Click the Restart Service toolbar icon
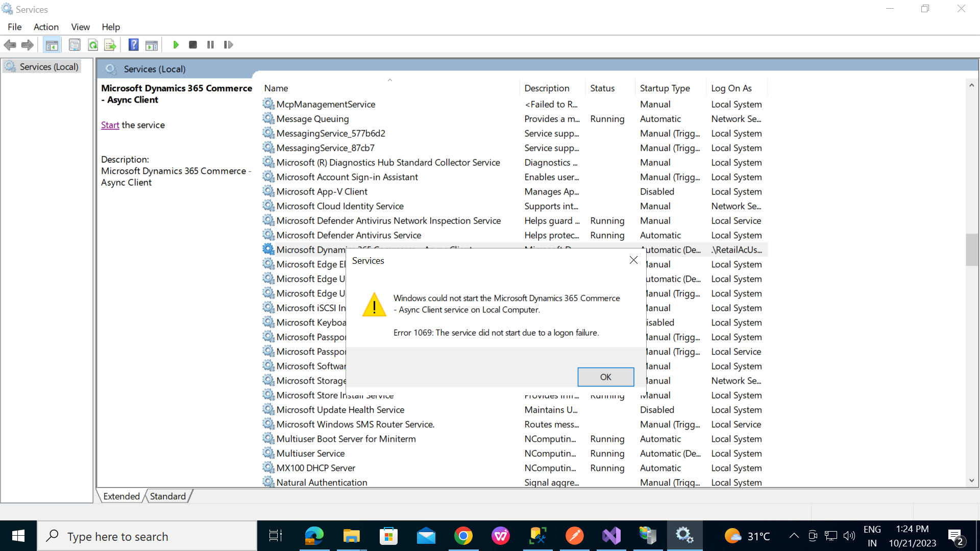Screen dimensions: 980x551 pos(228,45)
